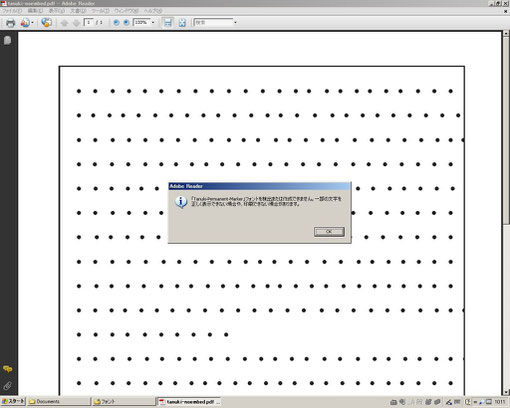Viewport: 510px width, 408px height.
Task: Go to next page arrow
Action: pyautogui.click(x=76, y=23)
